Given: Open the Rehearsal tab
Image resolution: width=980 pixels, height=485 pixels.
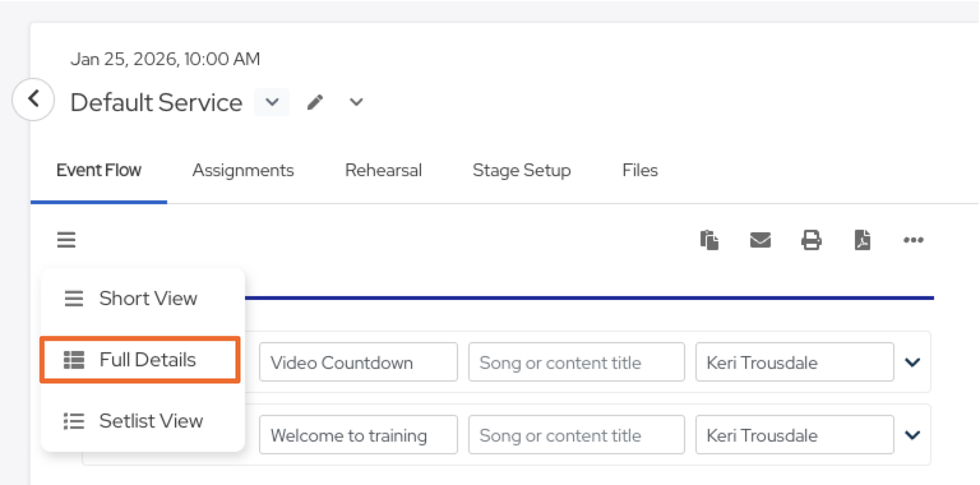Looking at the screenshot, I should coord(383,170).
